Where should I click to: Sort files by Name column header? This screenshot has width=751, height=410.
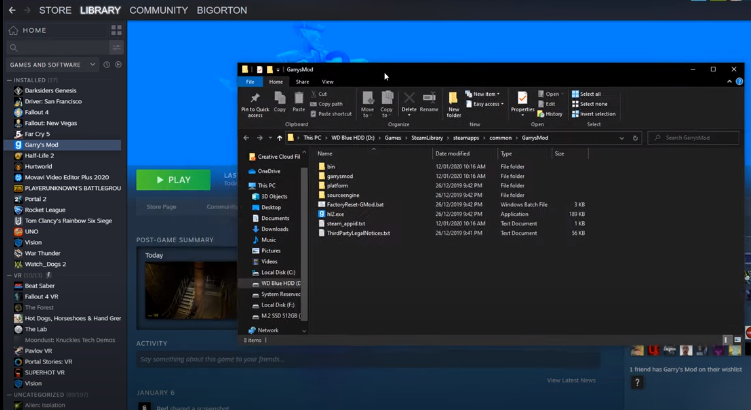(x=325, y=154)
